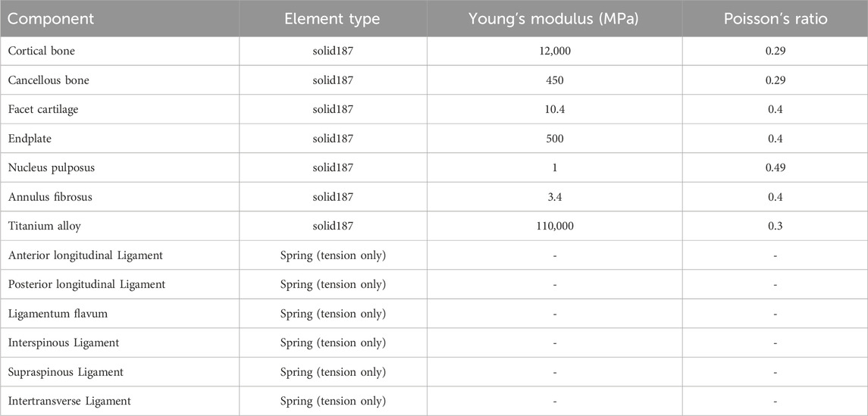The height and width of the screenshot is (416, 868).
Task: Click the 110,000 titanium modulus value
Action: point(554,226)
